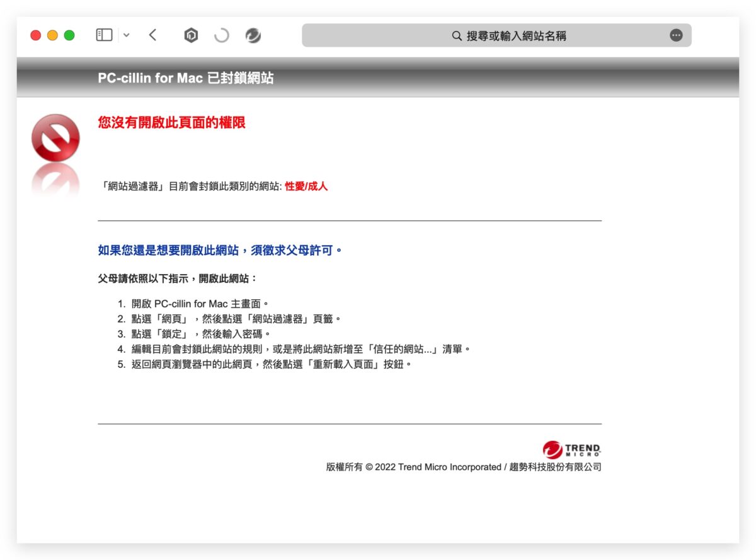Close the window with red button
The image size is (756, 560).
36,35
